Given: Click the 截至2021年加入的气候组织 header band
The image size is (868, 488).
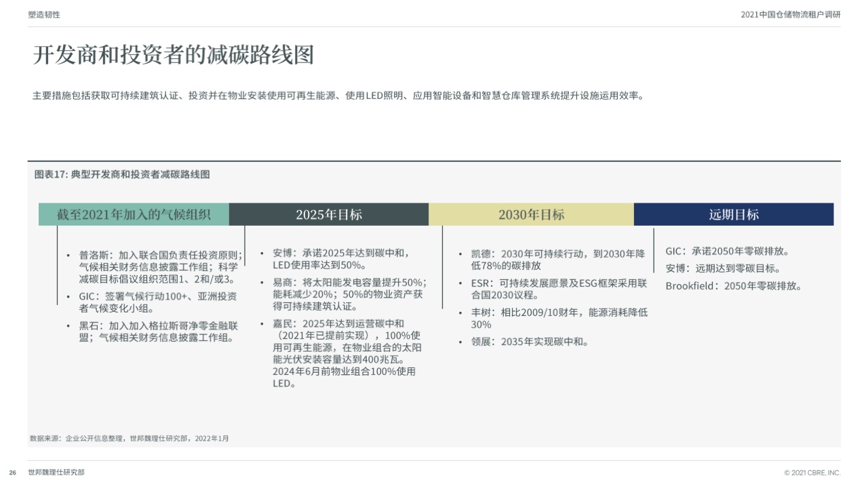Looking at the screenshot, I should pos(134,215).
